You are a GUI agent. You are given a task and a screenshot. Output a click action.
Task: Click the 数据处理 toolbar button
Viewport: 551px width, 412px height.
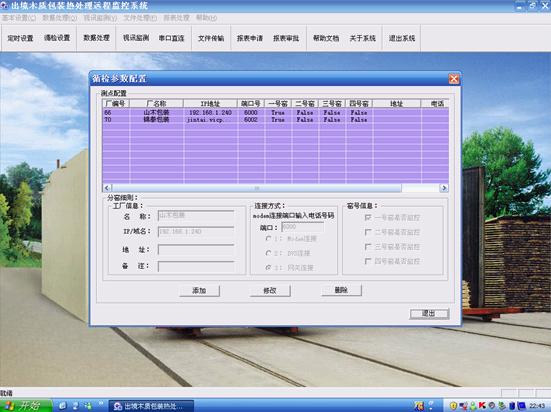96,38
